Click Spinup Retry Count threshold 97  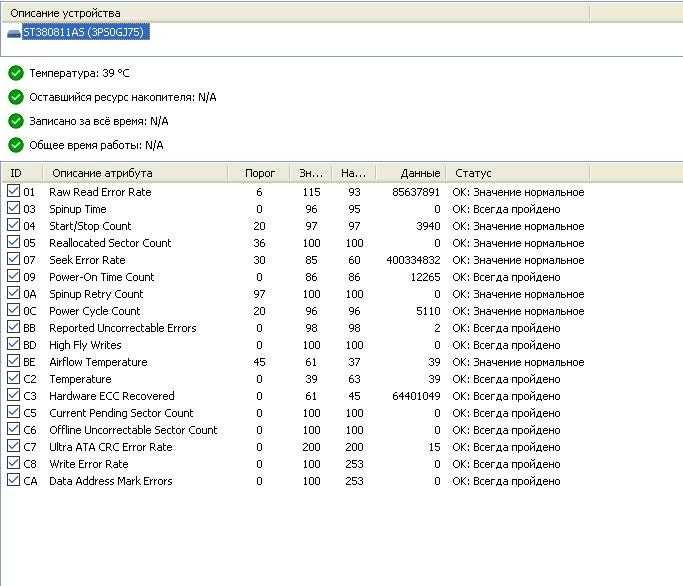(x=259, y=294)
